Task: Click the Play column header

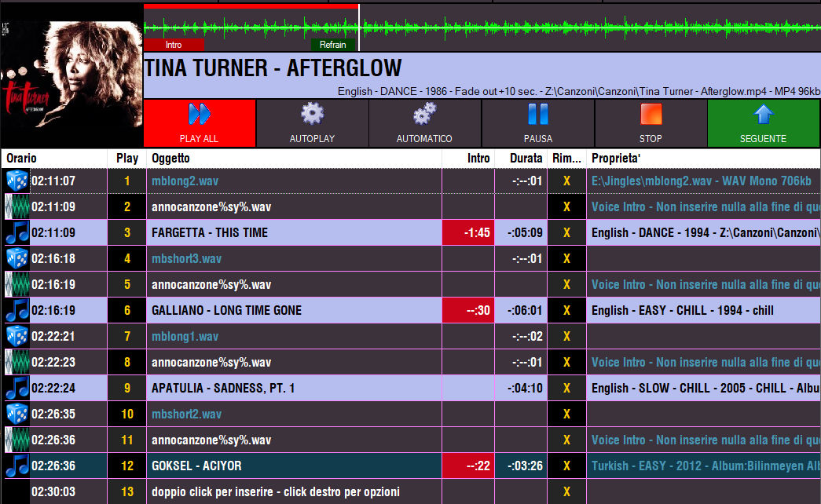Action: (127, 158)
